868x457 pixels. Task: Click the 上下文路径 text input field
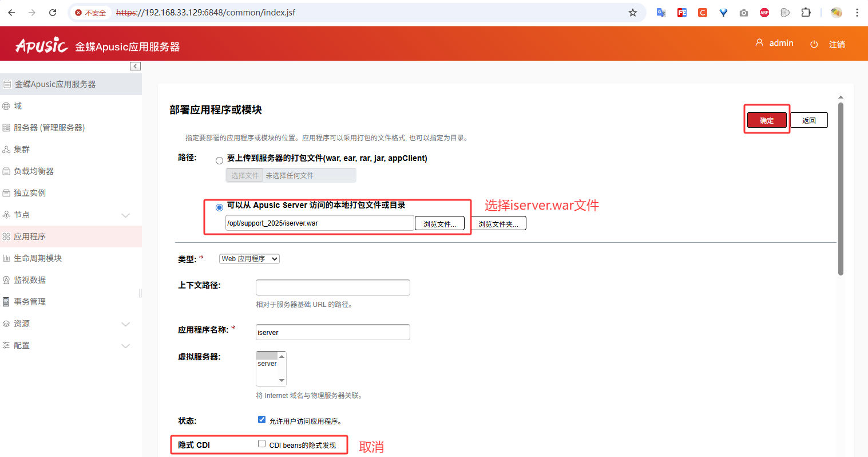tap(333, 287)
